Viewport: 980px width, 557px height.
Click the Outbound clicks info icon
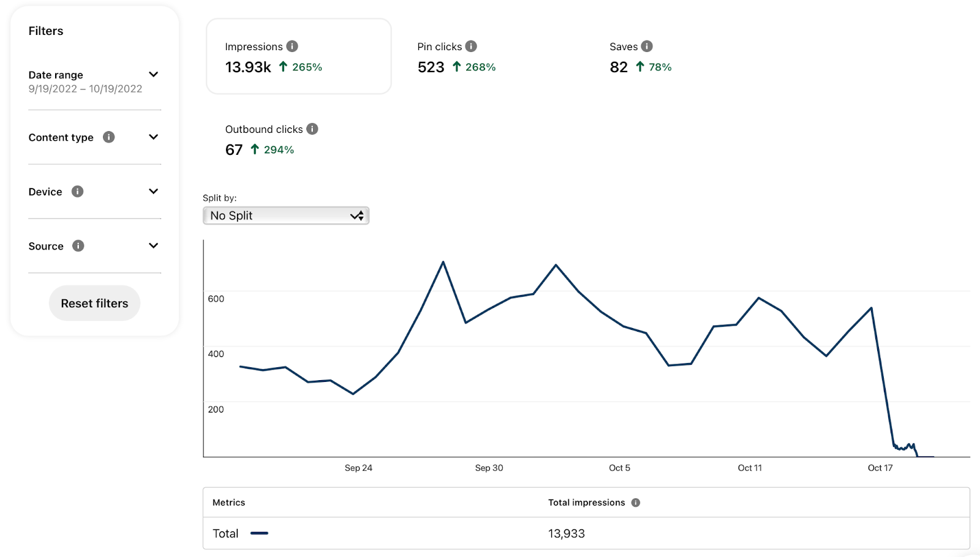(312, 129)
